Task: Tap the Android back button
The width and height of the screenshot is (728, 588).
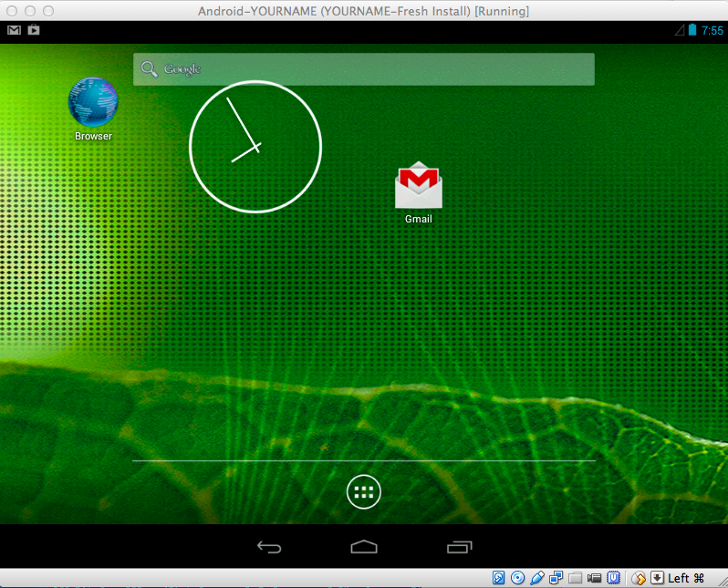Action: [x=269, y=547]
